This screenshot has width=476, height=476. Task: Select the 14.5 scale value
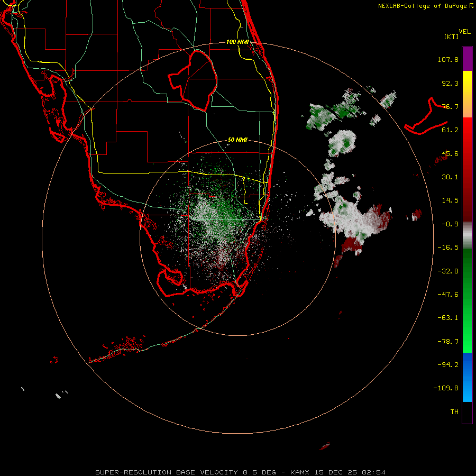click(450, 200)
